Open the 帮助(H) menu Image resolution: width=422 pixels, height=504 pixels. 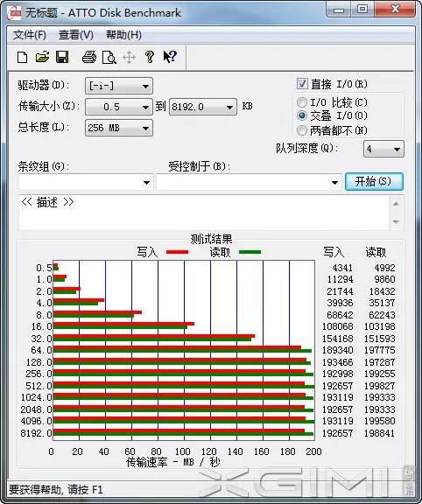coord(123,35)
